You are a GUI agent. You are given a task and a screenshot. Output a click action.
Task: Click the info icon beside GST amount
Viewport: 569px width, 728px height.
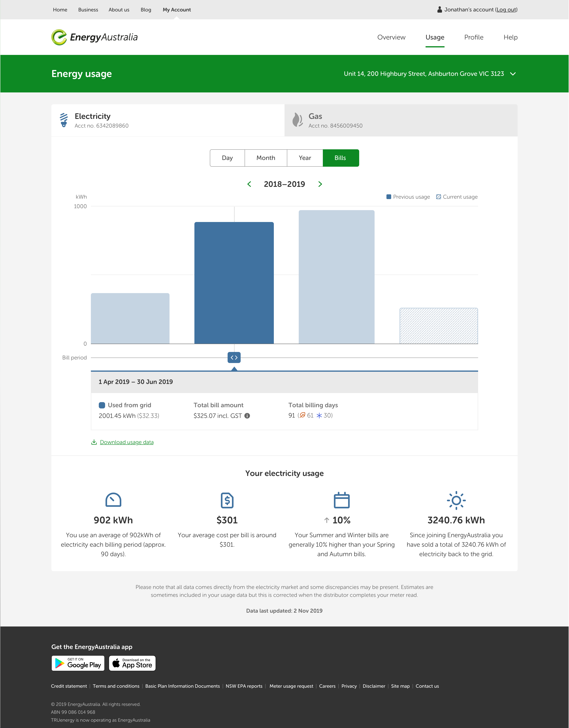247,416
